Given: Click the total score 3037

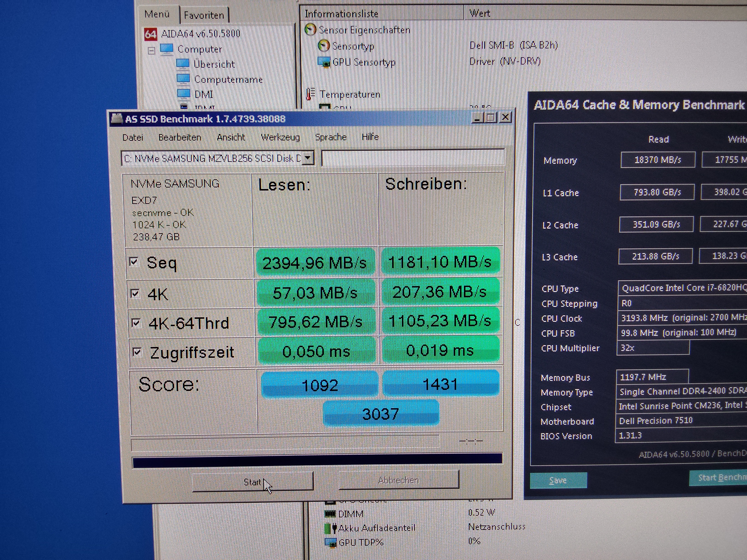Looking at the screenshot, I should tap(381, 413).
